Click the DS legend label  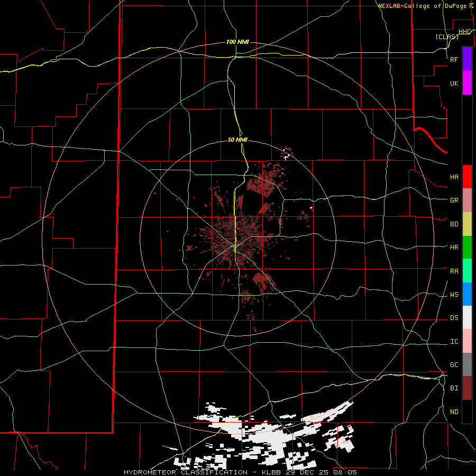[x=454, y=318]
